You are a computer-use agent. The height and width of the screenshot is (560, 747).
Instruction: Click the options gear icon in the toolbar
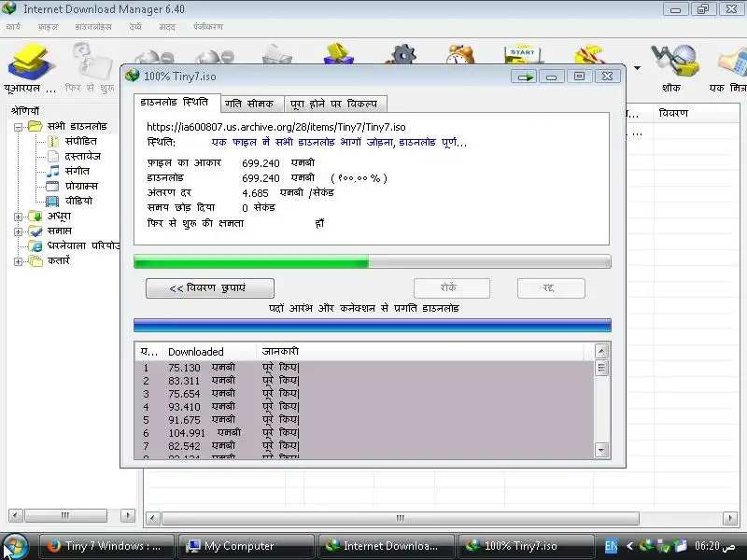(x=402, y=54)
